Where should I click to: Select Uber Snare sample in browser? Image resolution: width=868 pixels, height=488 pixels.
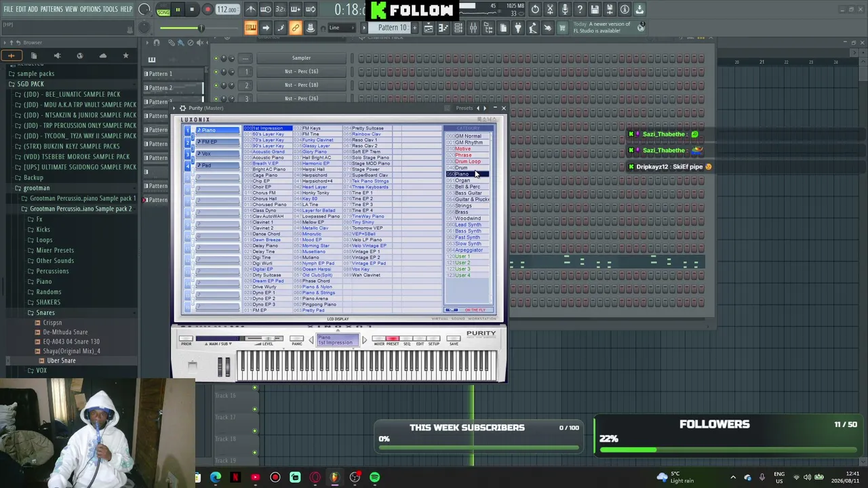61,361
